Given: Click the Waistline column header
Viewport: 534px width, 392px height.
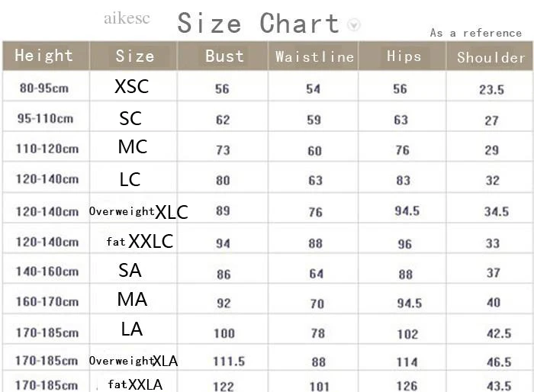Looking at the screenshot, I should tap(314, 56).
